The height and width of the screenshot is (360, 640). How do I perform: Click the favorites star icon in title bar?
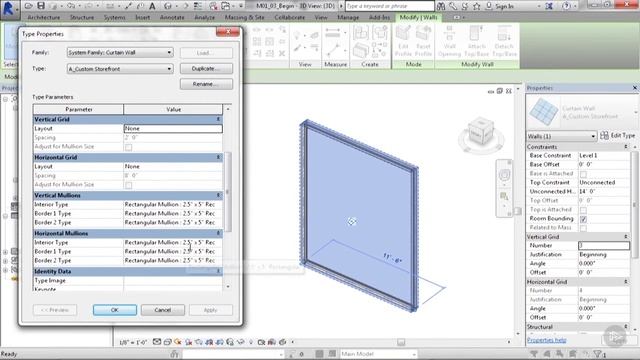[x=476, y=6]
